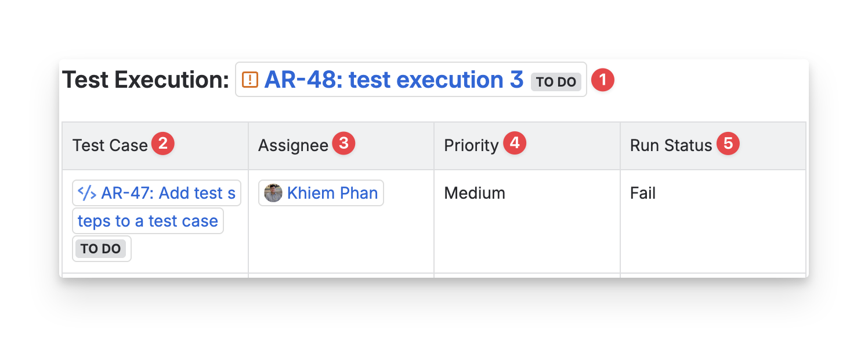Click the TO DO lozenge under AR-47
Viewport: 868px width, 337px height.
tap(101, 249)
